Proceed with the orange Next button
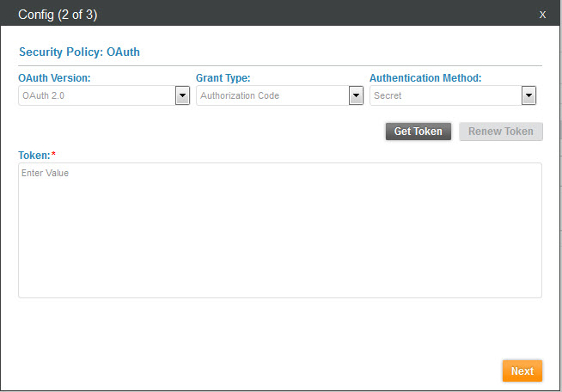Image resolution: width=562 pixels, height=392 pixels. [x=522, y=371]
